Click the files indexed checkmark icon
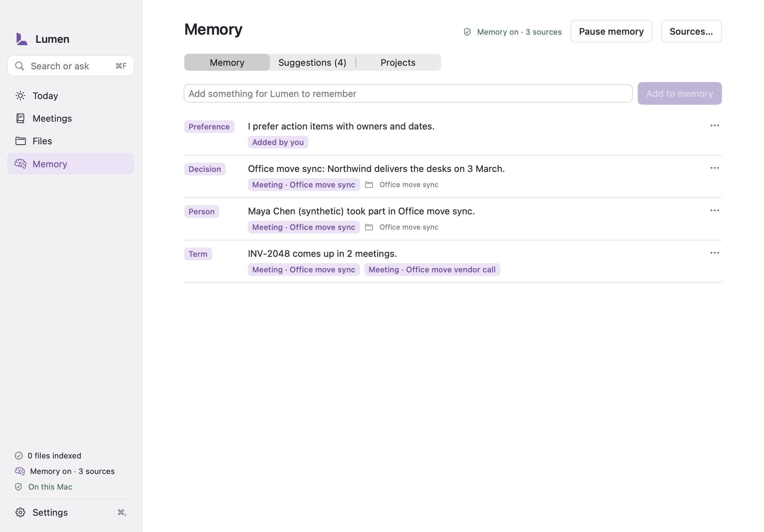 pyautogui.click(x=19, y=456)
